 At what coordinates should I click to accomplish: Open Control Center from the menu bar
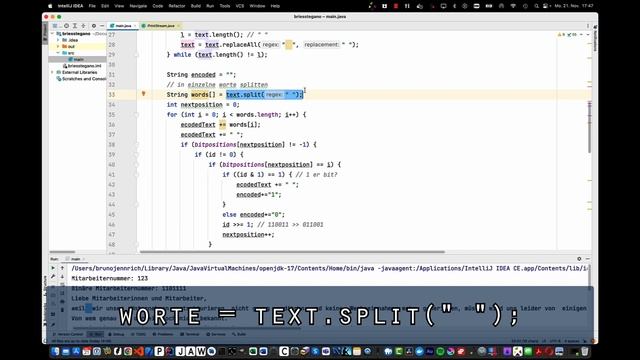pos(546,6)
